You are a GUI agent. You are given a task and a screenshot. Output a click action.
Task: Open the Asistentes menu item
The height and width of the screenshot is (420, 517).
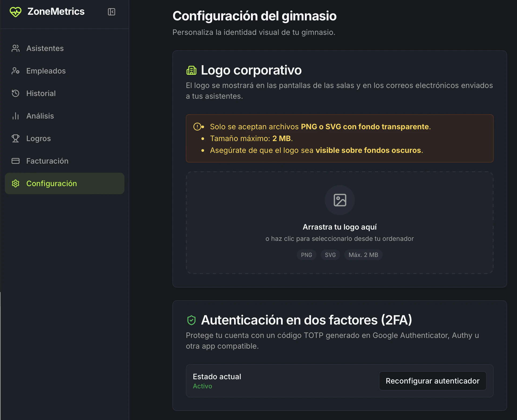(45, 48)
